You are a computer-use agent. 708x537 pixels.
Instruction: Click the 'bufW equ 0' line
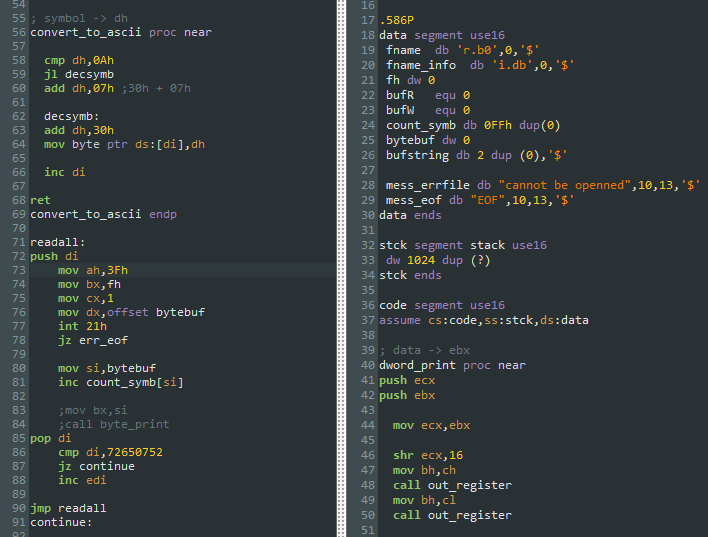point(428,110)
